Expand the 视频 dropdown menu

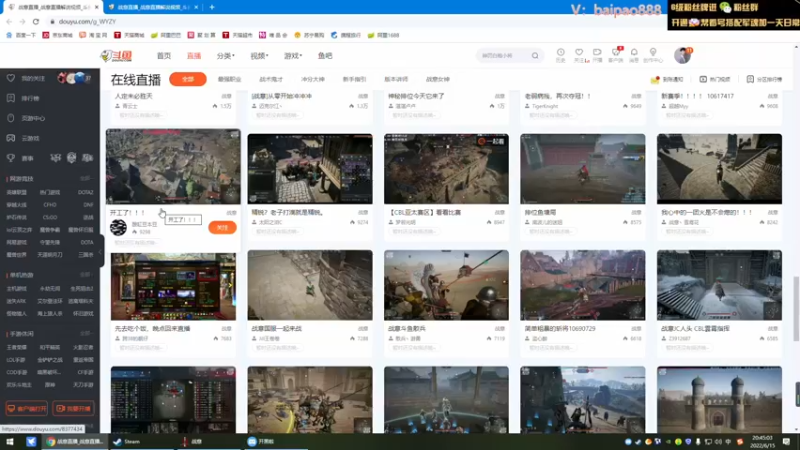[259, 56]
